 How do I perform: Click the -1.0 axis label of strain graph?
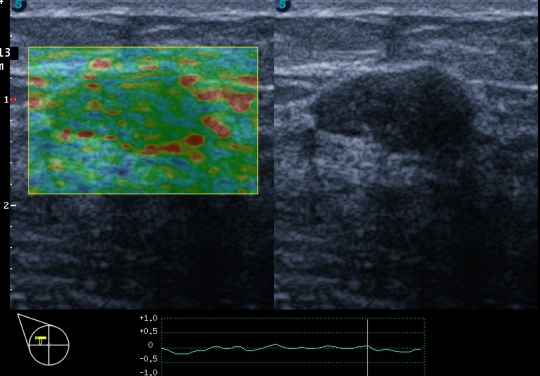coord(148,372)
